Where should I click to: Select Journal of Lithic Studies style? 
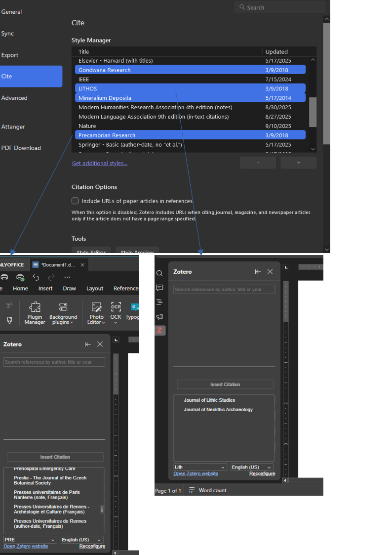(209, 400)
